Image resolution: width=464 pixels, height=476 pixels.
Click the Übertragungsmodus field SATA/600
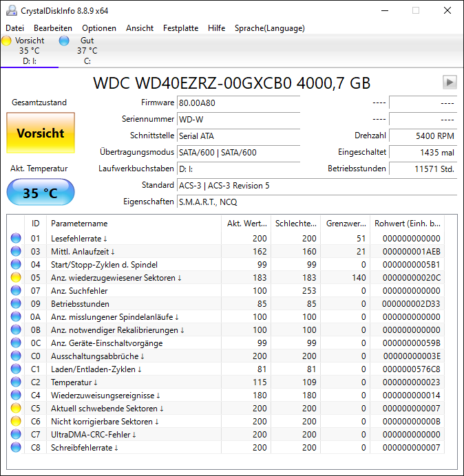coord(238,152)
